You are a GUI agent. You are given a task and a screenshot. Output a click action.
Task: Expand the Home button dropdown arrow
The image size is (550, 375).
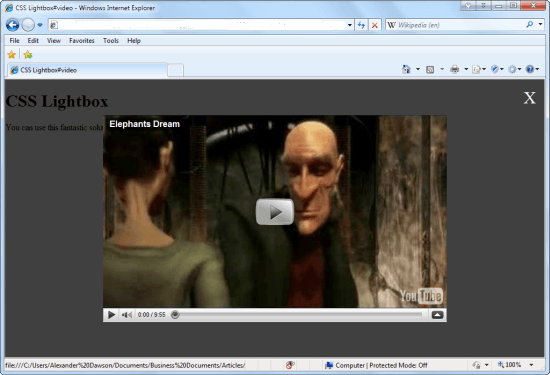418,69
